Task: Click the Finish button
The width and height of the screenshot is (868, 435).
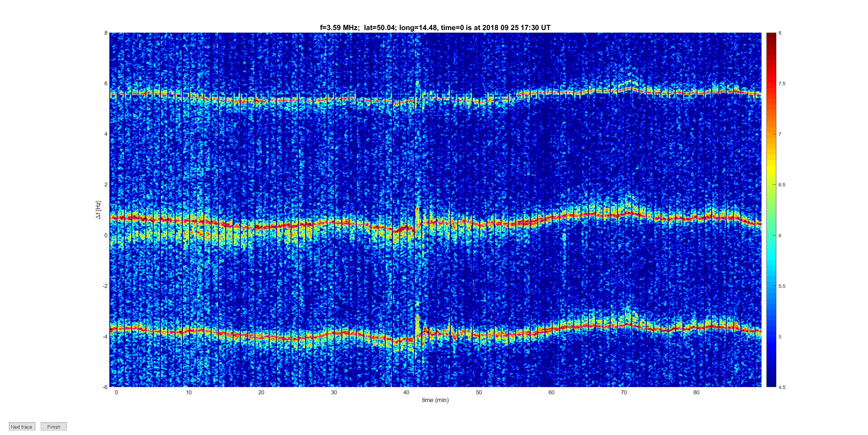Action: point(54,427)
